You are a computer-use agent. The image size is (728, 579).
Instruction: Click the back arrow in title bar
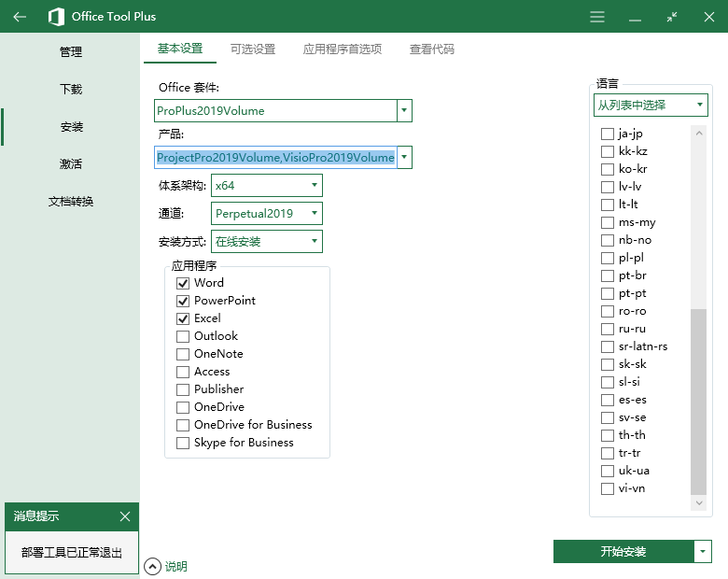(20, 17)
